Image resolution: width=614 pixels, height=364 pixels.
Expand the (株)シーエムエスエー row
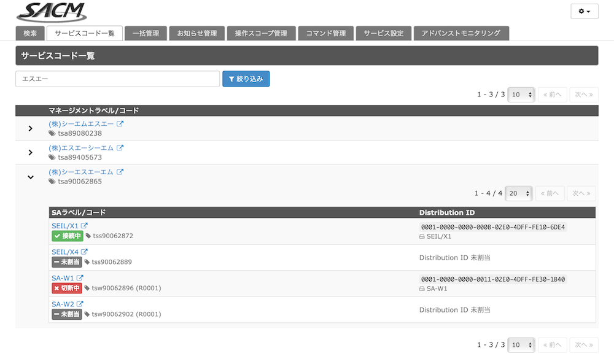(x=30, y=128)
